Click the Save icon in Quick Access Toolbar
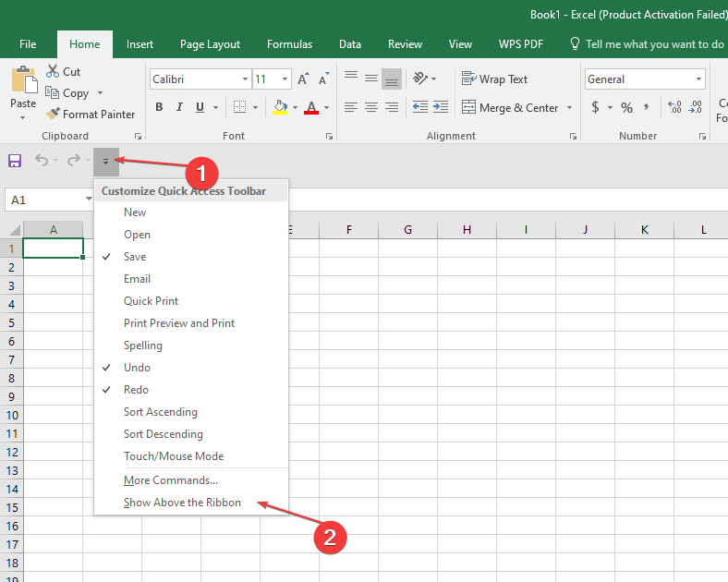Screen dimensions: 728x582 15,161
